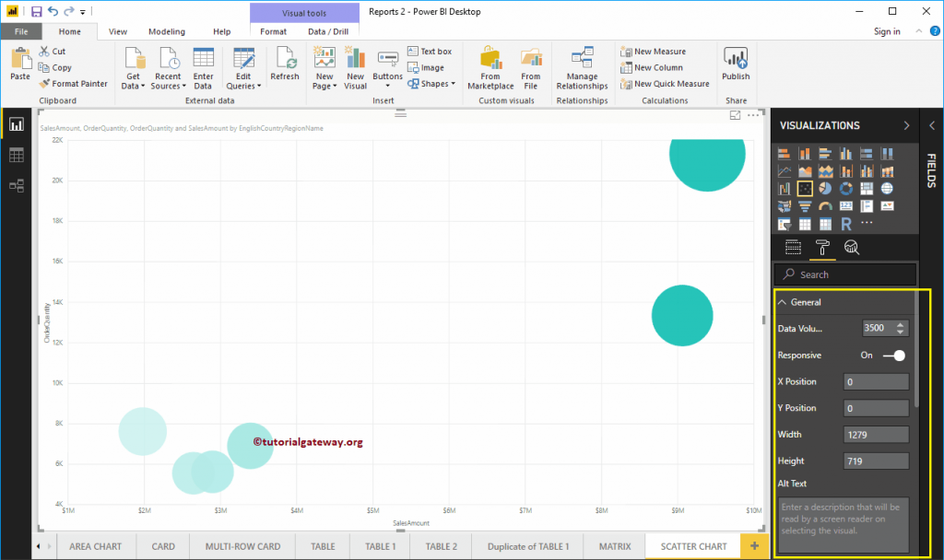Image resolution: width=944 pixels, height=560 pixels.
Task: Select the Pie chart visualization icon
Action: point(826,187)
